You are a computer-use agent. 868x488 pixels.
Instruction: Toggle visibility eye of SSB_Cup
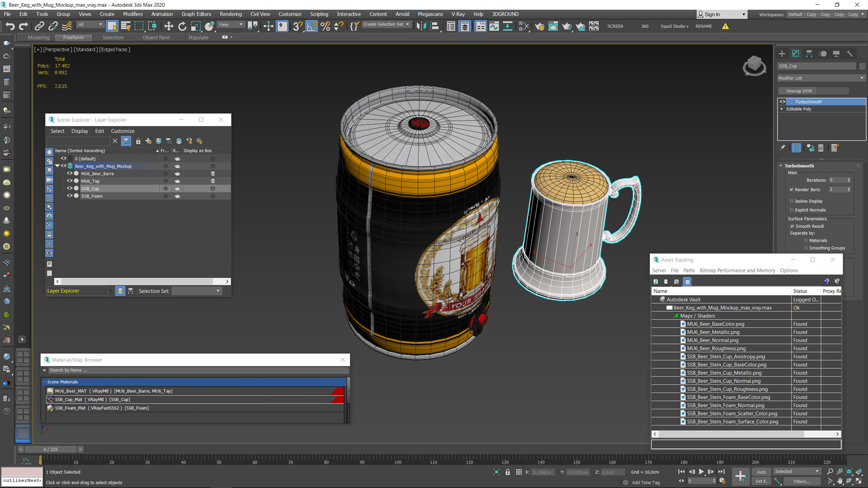[70, 188]
